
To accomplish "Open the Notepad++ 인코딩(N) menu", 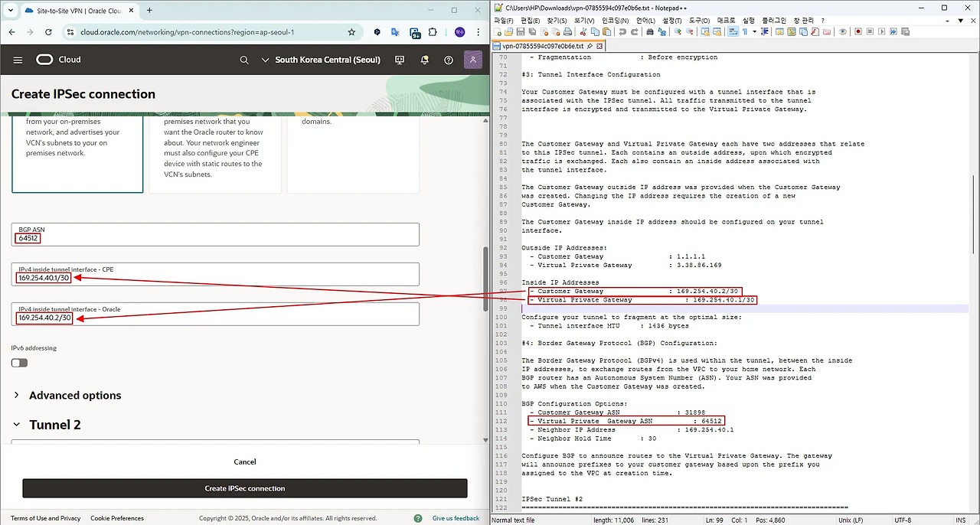I will (616, 21).
